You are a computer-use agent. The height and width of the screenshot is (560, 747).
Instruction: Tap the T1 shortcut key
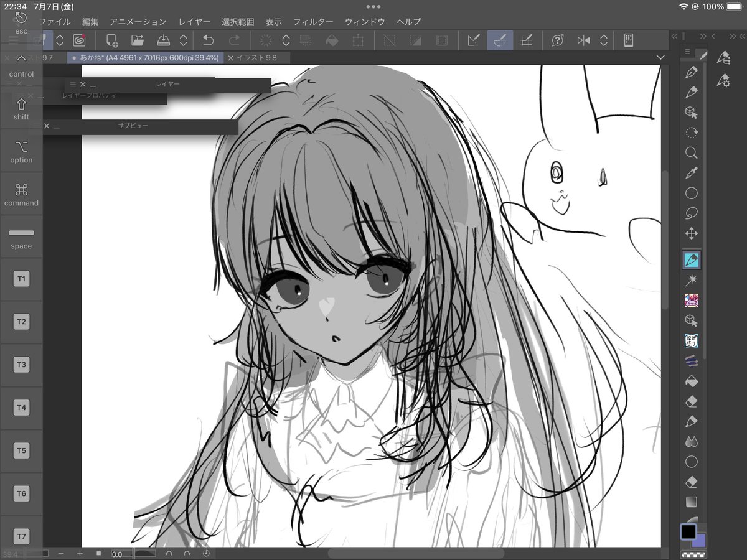coord(21,279)
